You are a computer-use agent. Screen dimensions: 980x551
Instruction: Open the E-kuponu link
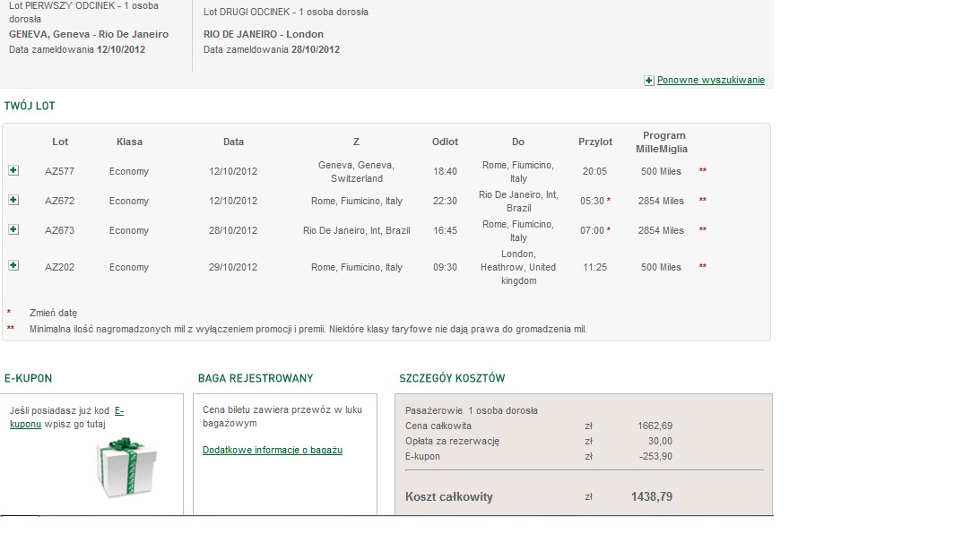(66, 418)
